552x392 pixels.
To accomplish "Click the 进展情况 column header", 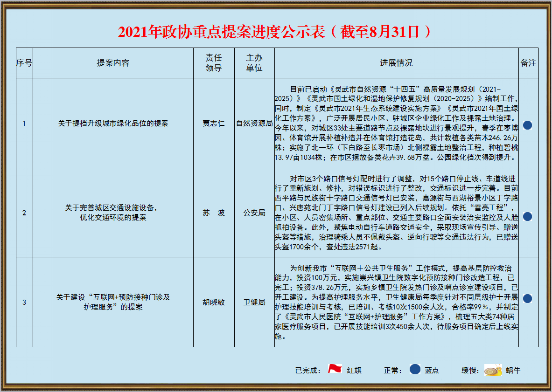I will coord(397,63).
